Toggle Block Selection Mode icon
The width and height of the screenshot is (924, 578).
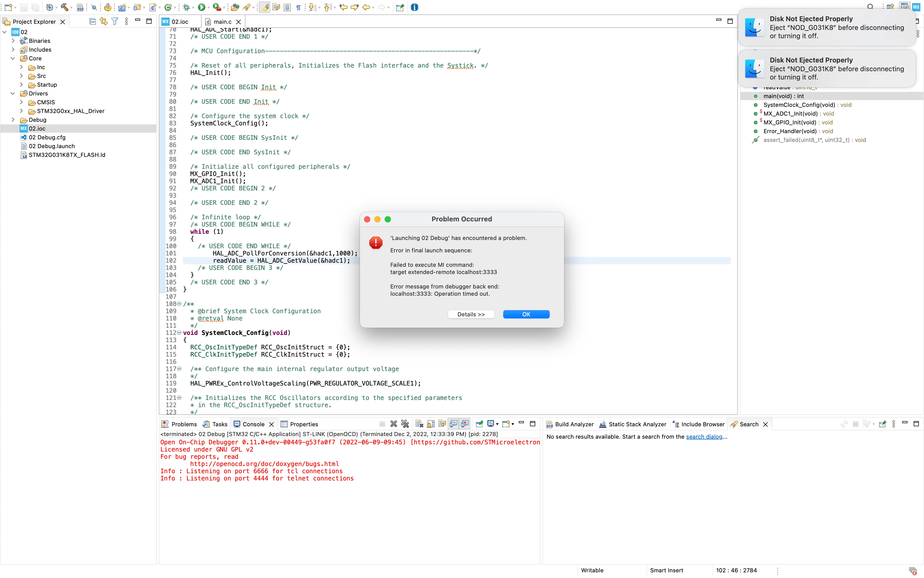pyautogui.click(x=287, y=7)
